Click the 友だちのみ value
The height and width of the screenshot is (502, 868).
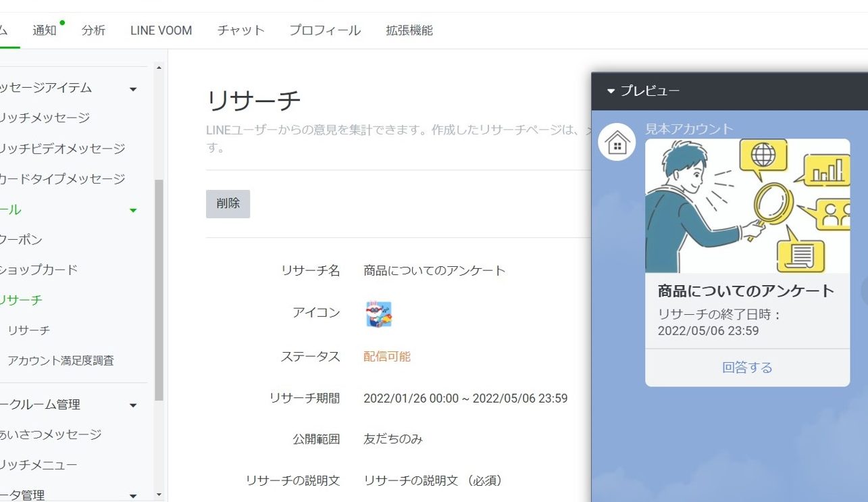[x=393, y=439]
